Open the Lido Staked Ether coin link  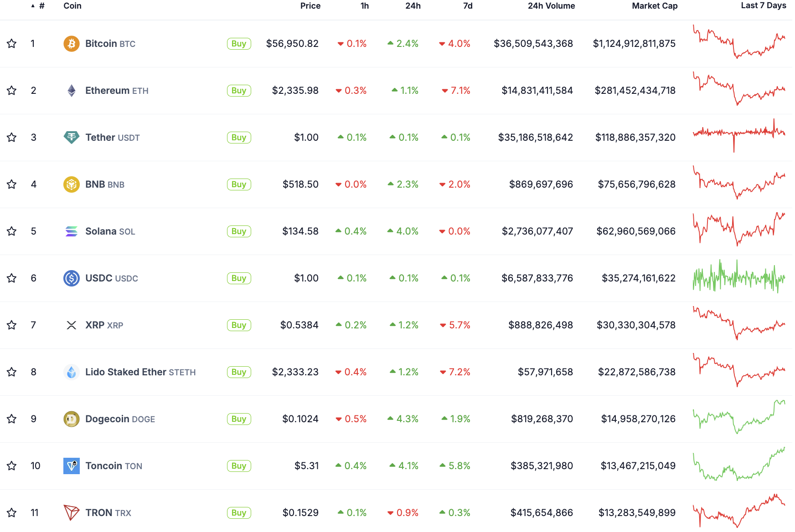point(125,372)
